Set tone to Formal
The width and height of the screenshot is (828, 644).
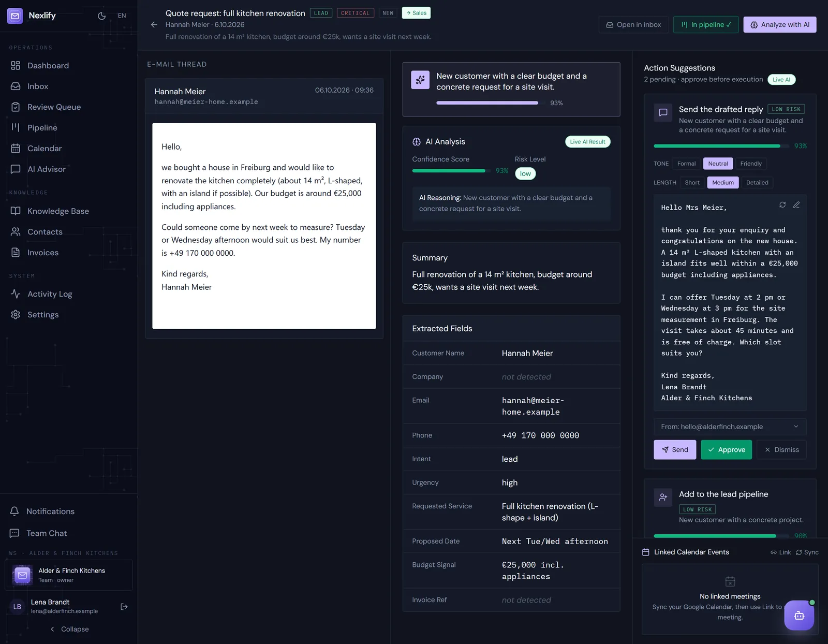tap(686, 164)
